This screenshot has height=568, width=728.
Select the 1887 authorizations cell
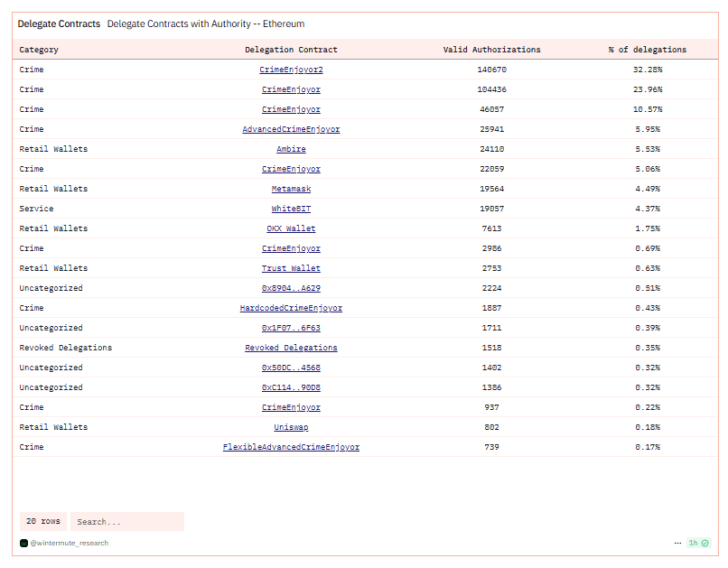click(x=491, y=308)
